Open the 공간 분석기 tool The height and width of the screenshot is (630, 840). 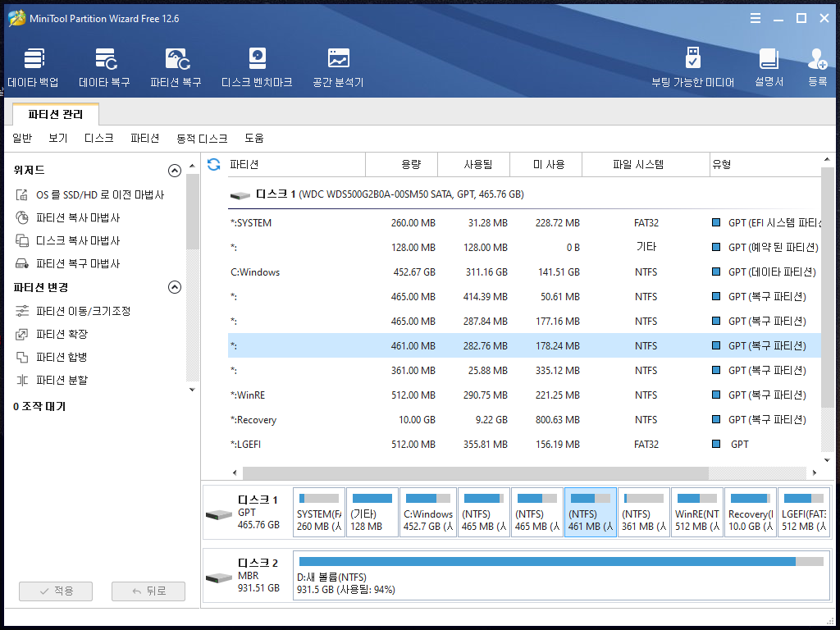click(338, 67)
